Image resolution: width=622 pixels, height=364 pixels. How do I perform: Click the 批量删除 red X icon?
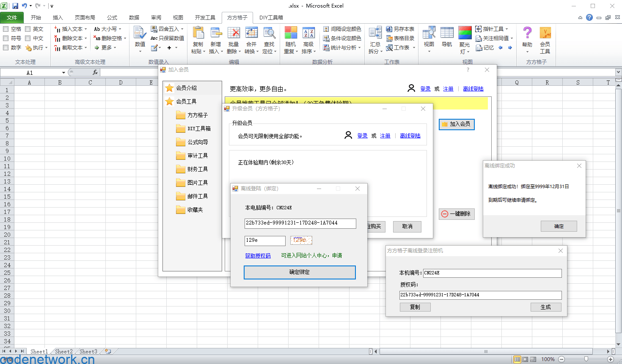pos(234,33)
